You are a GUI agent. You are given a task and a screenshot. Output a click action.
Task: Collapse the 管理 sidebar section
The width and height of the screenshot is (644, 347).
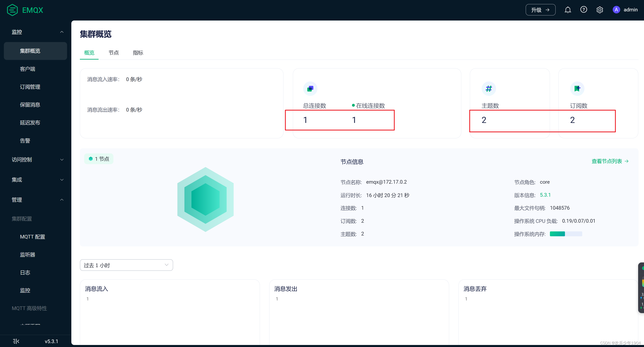click(x=62, y=200)
